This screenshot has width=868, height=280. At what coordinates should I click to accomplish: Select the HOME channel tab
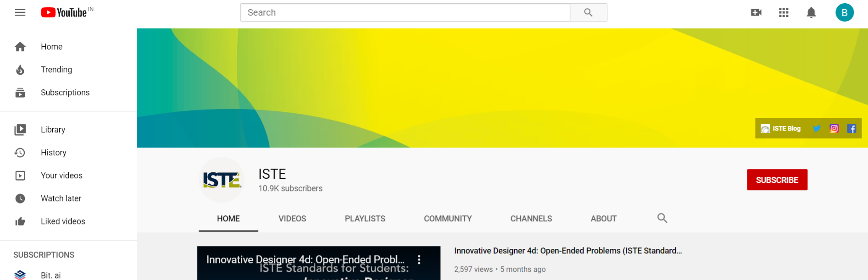(x=228, y=219)
